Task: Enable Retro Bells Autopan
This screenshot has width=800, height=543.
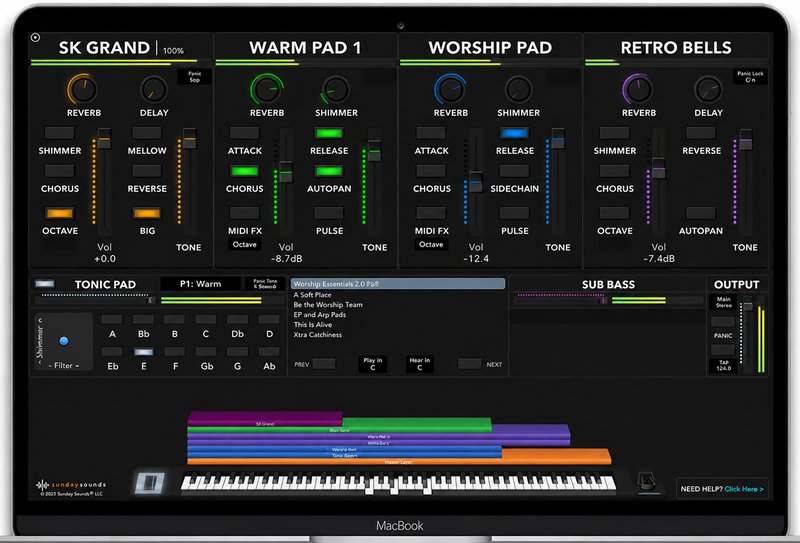Action: click(x=701, y=213)
